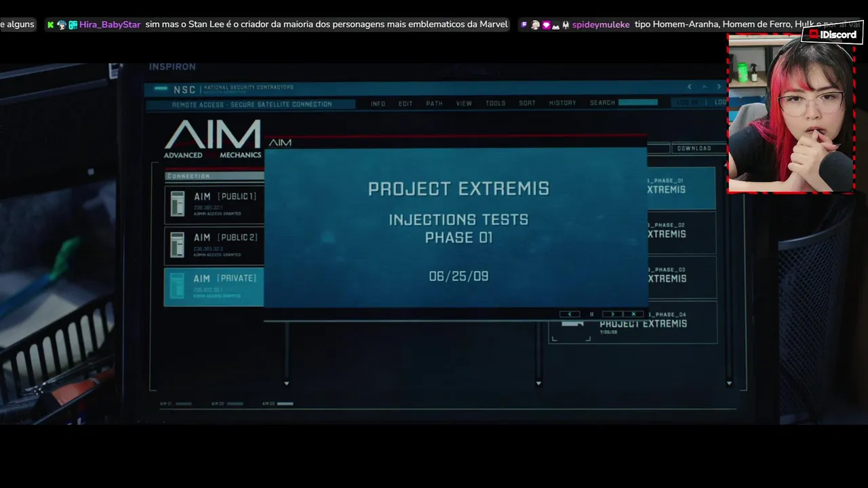
Task: Open the EDIT menu
Action: (406, 104)
